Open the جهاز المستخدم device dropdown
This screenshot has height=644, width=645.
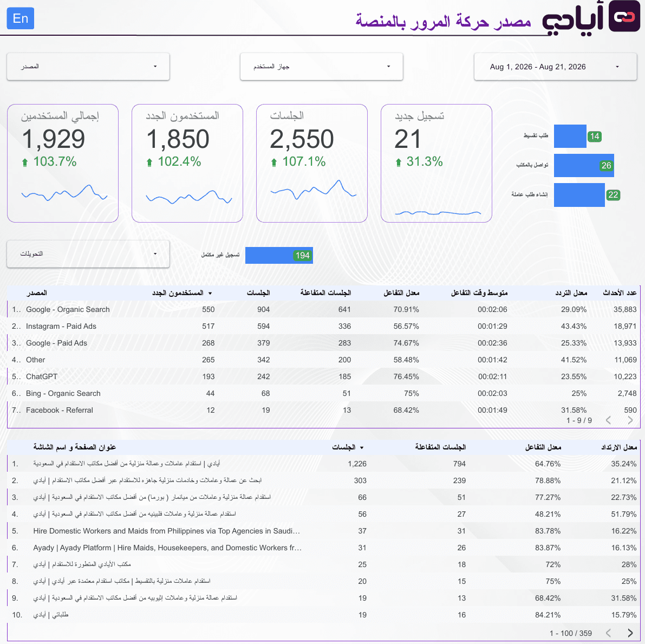(x=321, y=66)
